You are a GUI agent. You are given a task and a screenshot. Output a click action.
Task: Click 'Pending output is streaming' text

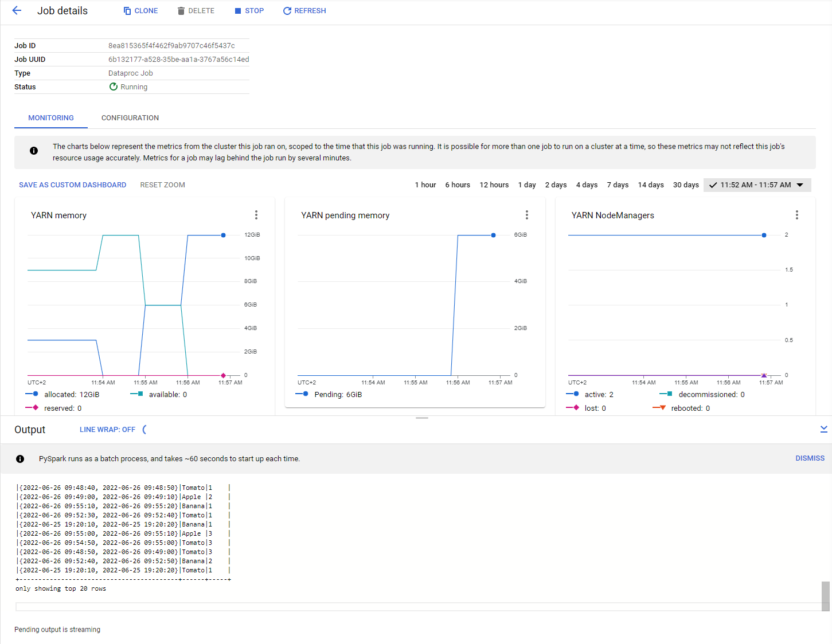point(57,630)
